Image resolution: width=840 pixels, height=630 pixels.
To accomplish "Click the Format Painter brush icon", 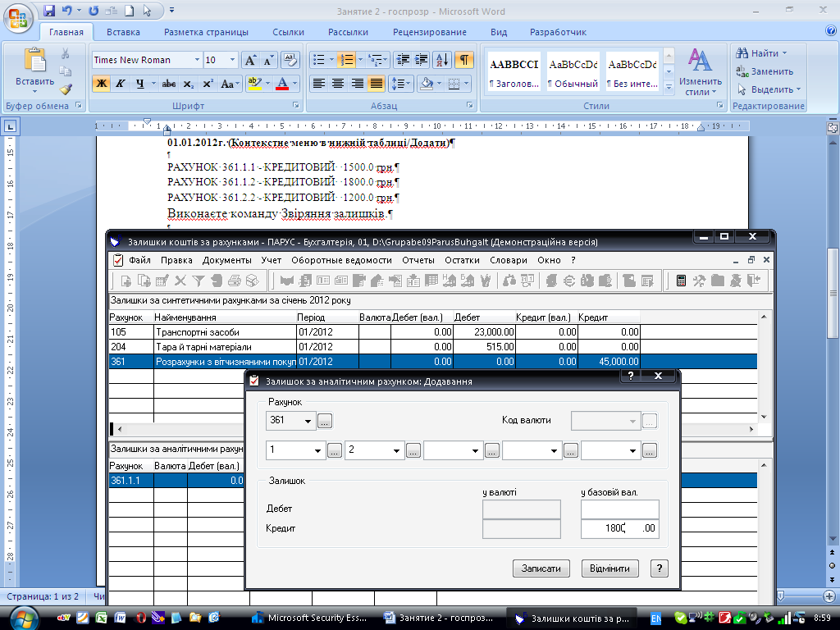I will 66,89.
